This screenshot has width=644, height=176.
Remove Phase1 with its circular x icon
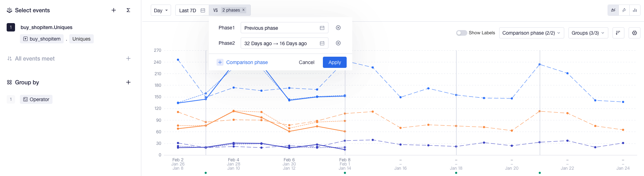338,28
